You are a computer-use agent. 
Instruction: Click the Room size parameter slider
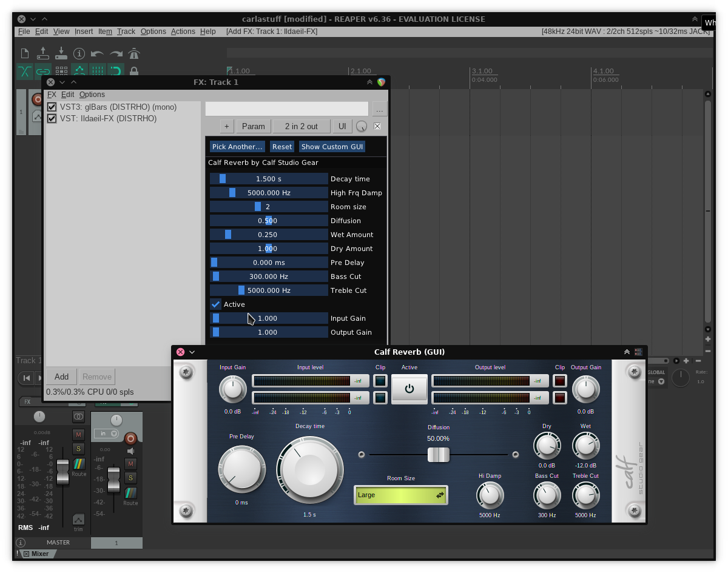pyautogui.click(x=269, y=207)
